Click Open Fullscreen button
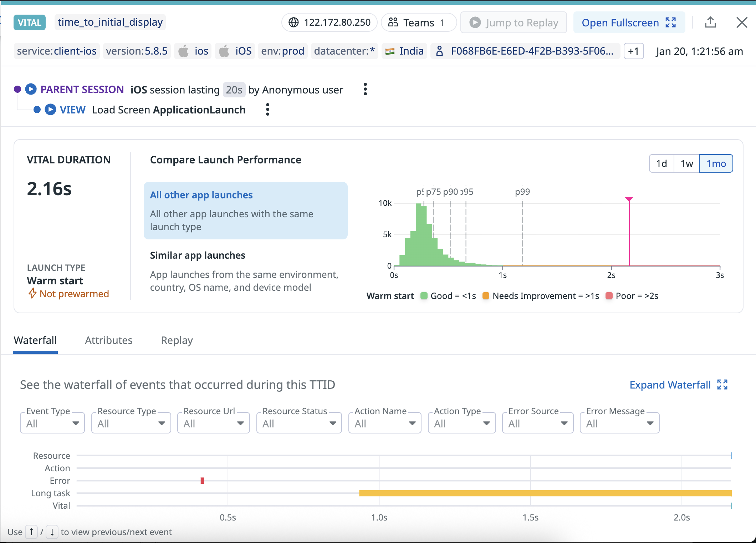The height and width of the screenshot is (543, 756). 629,22
